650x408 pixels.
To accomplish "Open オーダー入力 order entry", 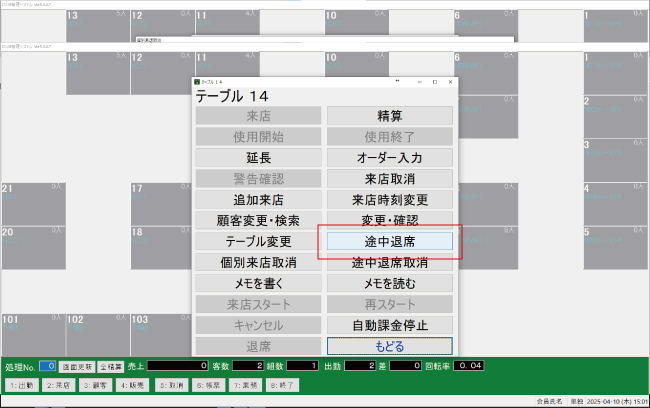I will point(390,157).
